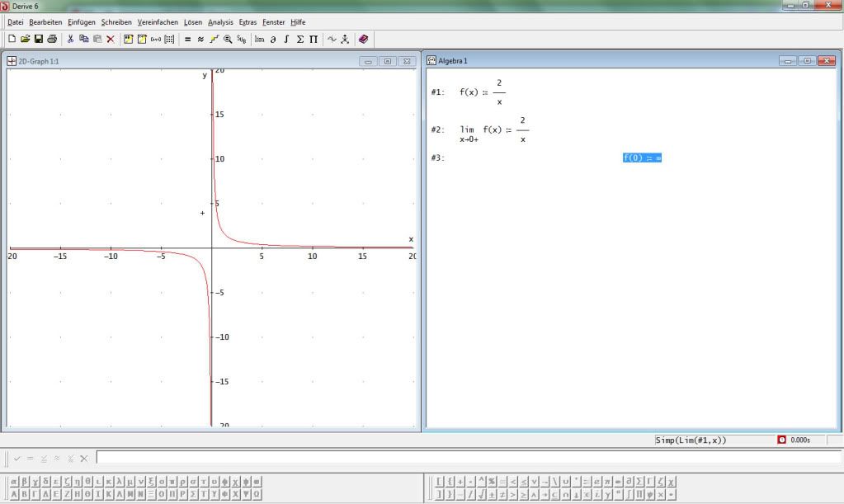Image resolution: width=844 pixels, height=504 pixels.
Task: Open the Solve expression magnifier icon
Action: point(228,39)
